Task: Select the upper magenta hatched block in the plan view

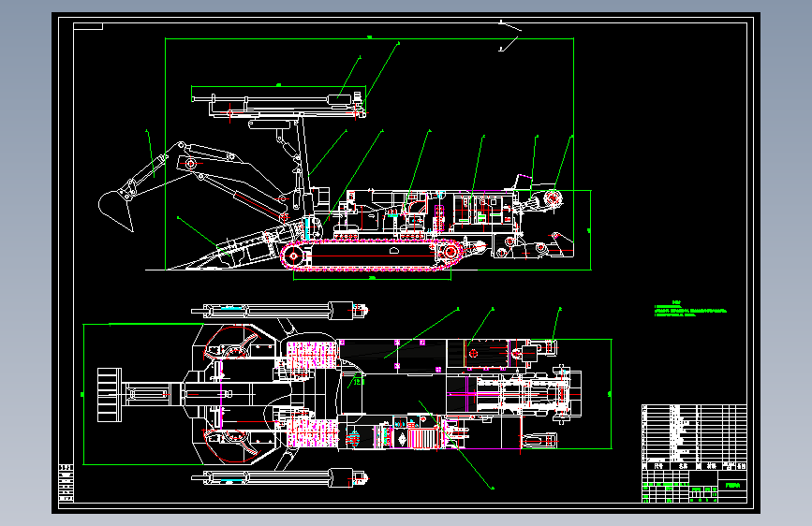Action: point(311,355)
